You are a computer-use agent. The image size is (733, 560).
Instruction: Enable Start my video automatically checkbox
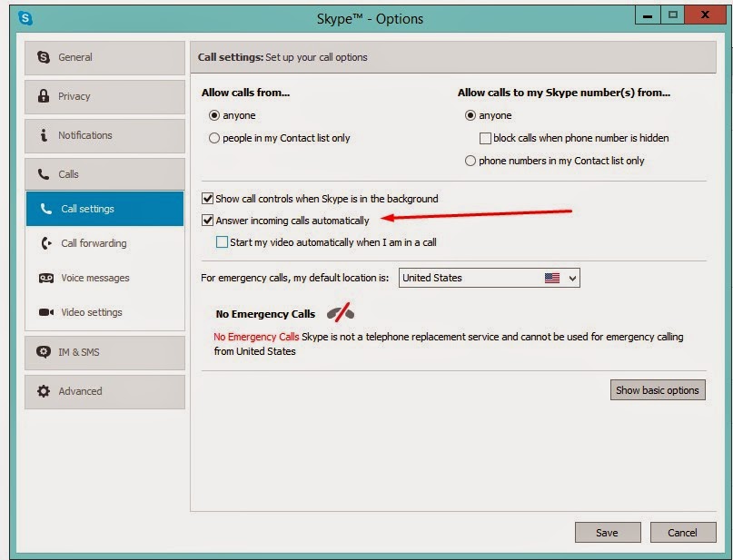(x=222, y=242)
